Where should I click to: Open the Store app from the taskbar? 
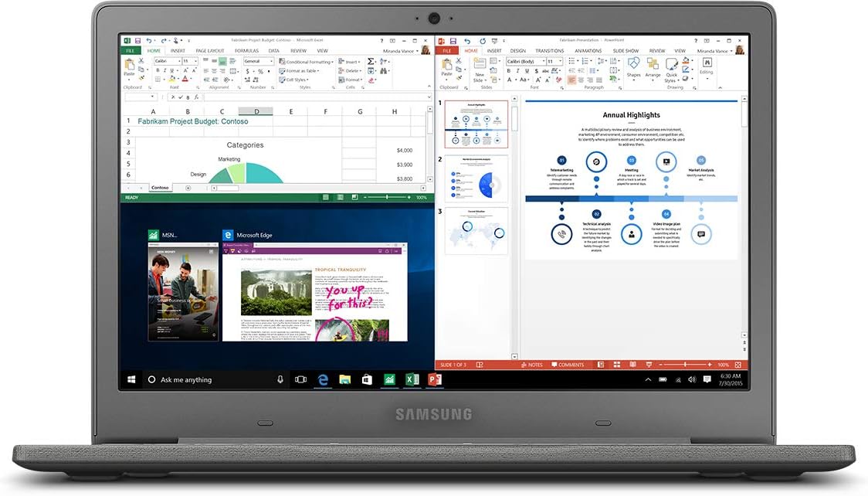tap(367, 380)
